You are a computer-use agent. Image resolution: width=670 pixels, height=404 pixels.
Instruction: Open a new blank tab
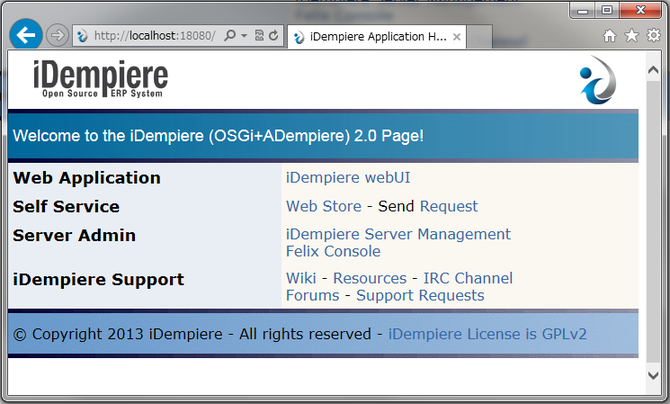pos(479,37)
